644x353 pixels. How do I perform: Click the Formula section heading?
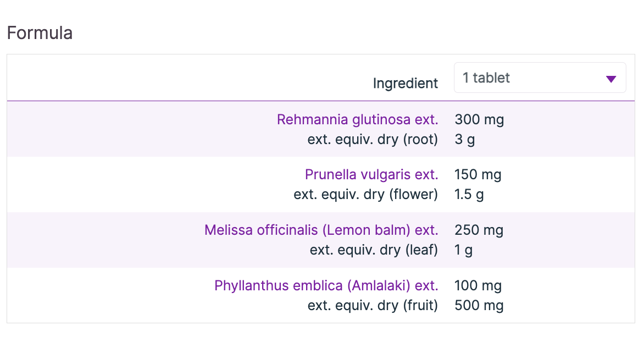(x=40, y=33)
